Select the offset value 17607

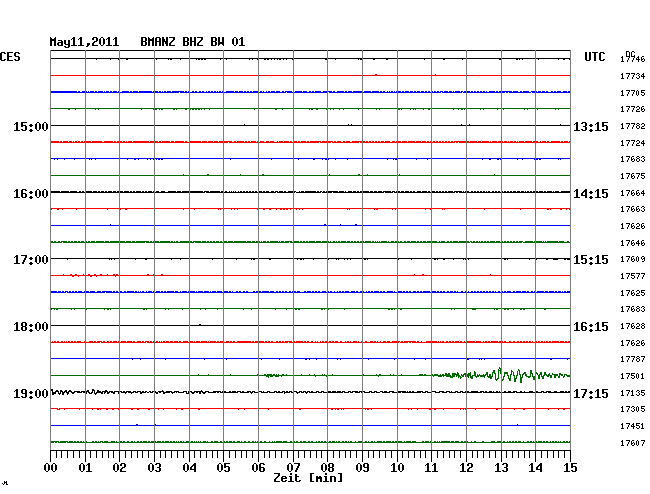[x=633, y=443]
